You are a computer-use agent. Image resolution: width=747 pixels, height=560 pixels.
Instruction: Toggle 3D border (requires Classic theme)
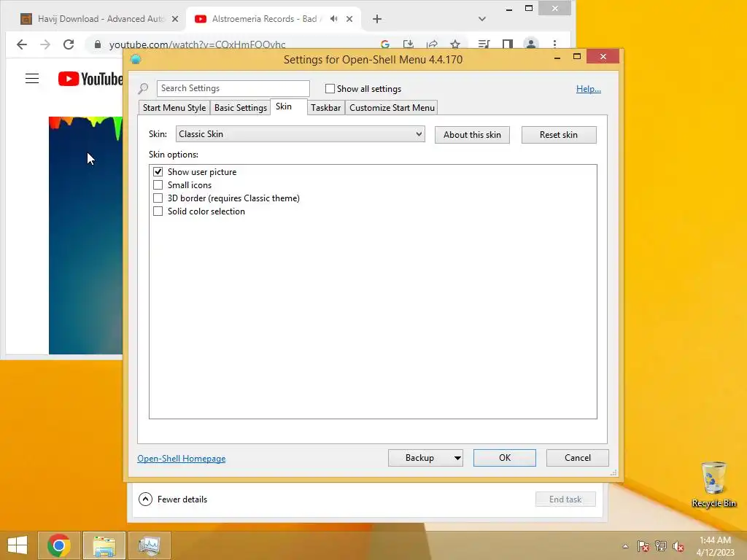pos(158,198)
